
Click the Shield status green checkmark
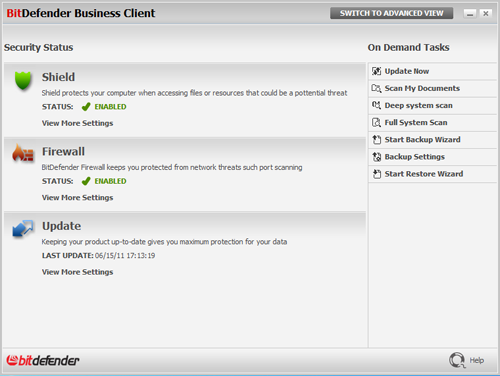coord(86,107)
